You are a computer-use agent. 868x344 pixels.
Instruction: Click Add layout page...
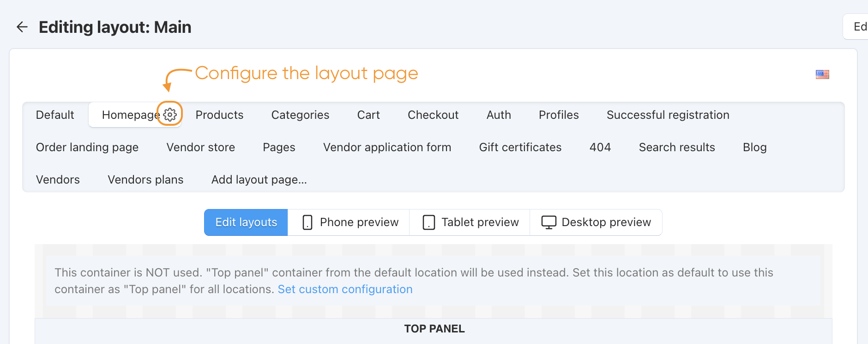[259, 179]
